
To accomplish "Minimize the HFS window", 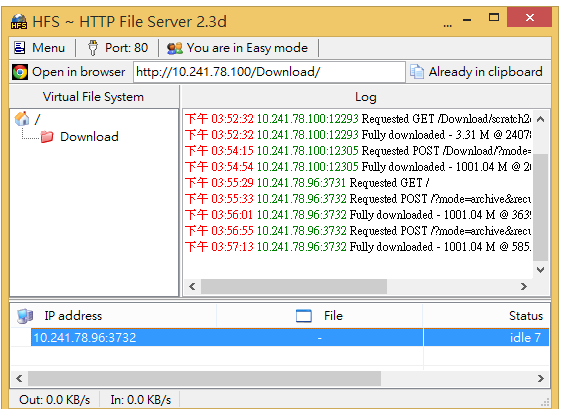I will coord(467,20).
